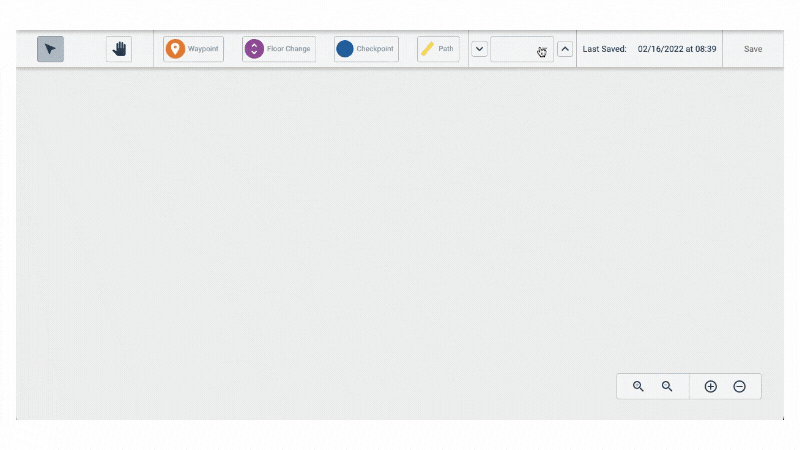Click the magnifier zoom-out icon
The width and height of the screenshot is (800, 450).
pyautogui.click(x=667, y=386)
